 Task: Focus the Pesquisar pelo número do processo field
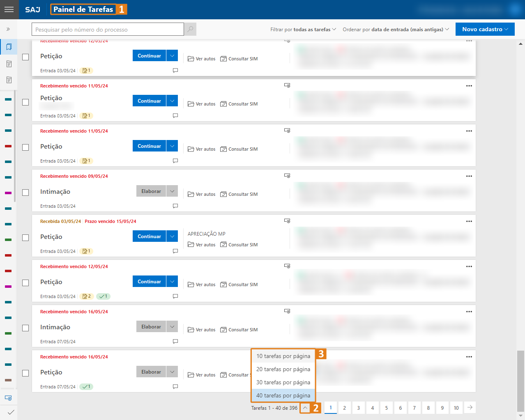pyautogui.click(x=108, y=30)
